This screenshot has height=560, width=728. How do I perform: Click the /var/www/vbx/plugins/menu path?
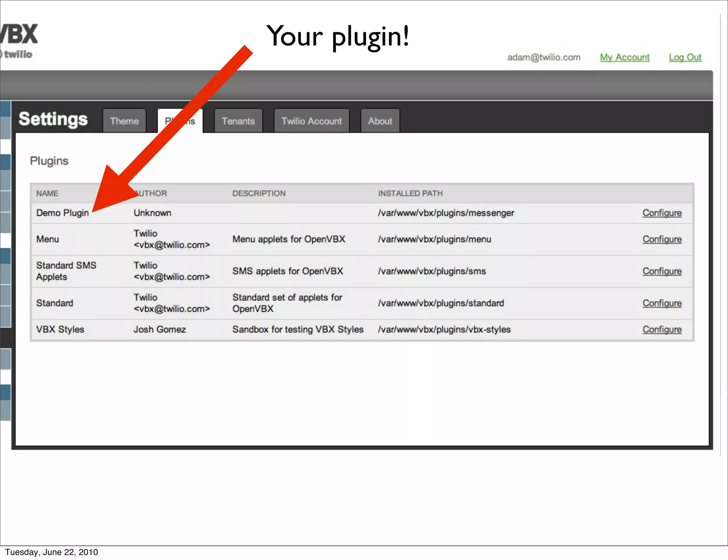pos(434,239)
